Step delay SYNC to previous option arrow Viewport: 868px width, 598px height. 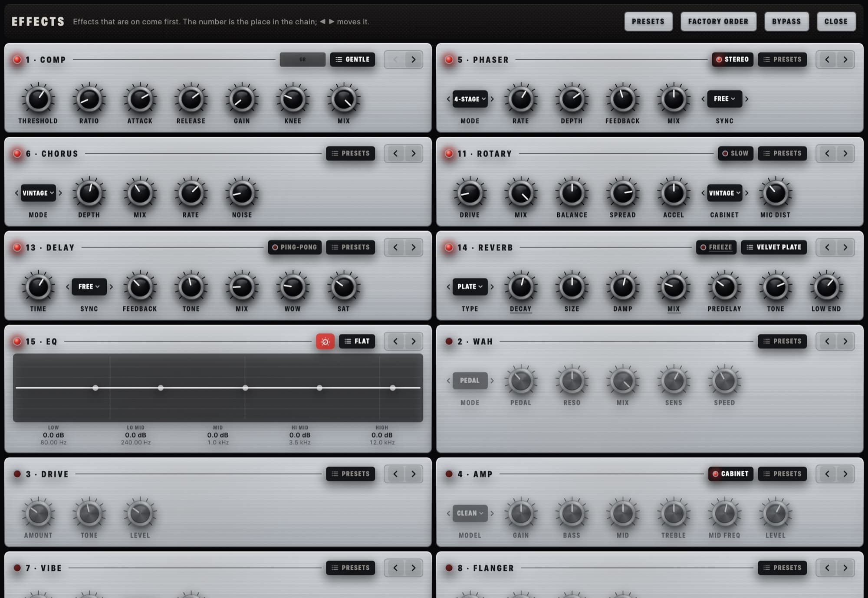point(68,287)
